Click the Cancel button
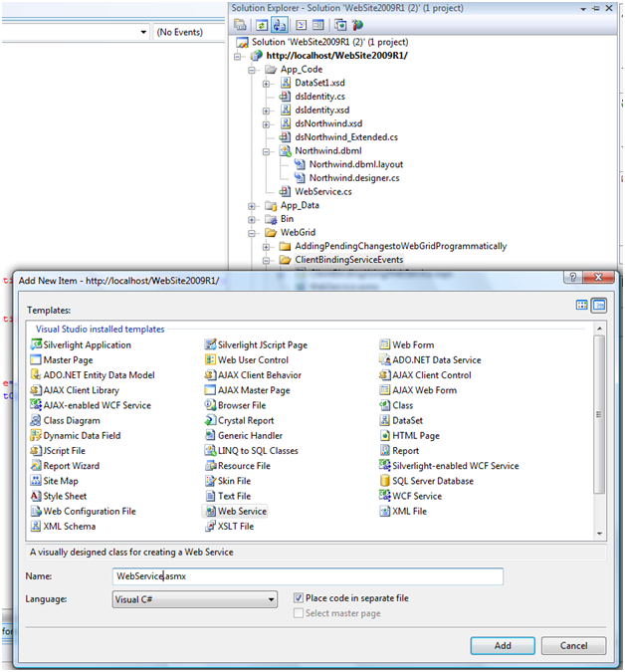625x672 pixels. (x=573, y=645)
